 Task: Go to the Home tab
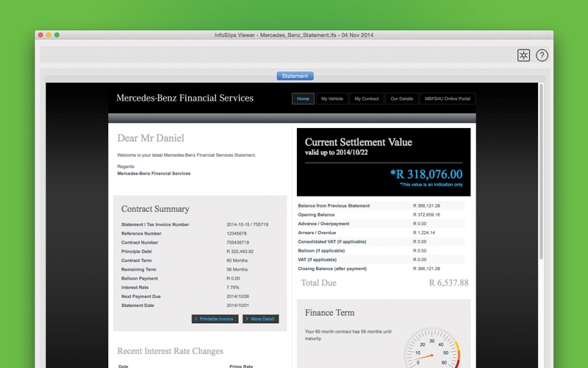point(303,99)
